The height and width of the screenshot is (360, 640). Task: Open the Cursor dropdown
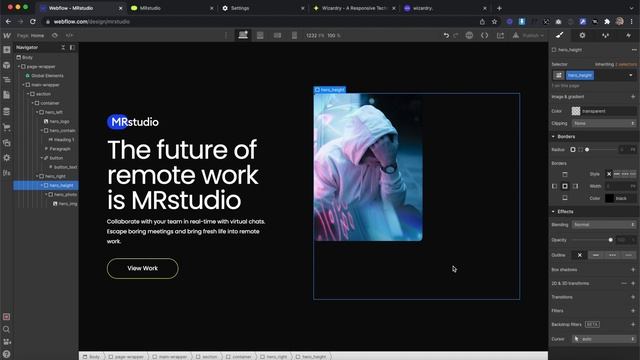604,339
